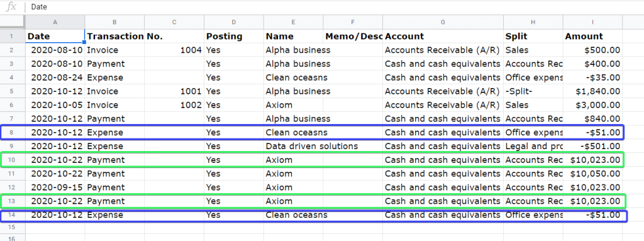Click the No. header cell
This screenshot has width=644, height=241.
click(174, 36)
